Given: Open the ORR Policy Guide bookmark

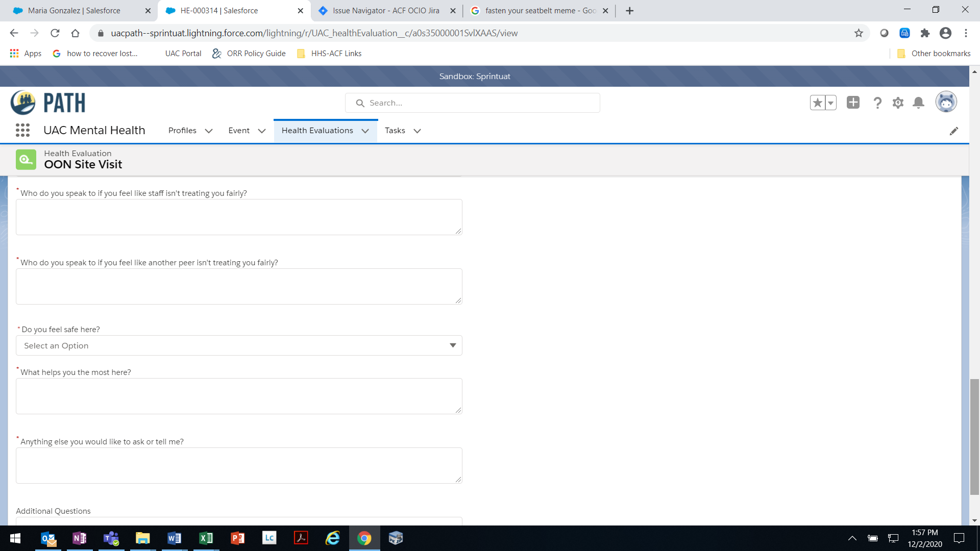Looking at the screenshot, I should [256, 54].
